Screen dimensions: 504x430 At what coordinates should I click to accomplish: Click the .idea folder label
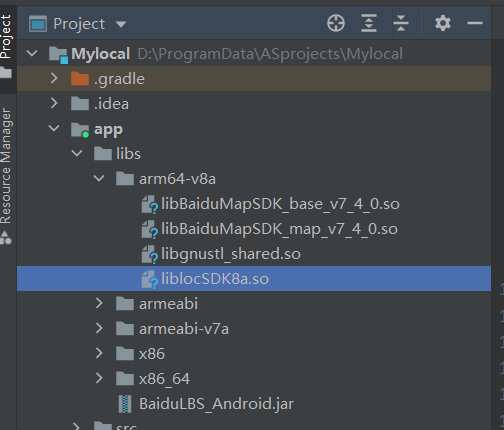point(111,104)
